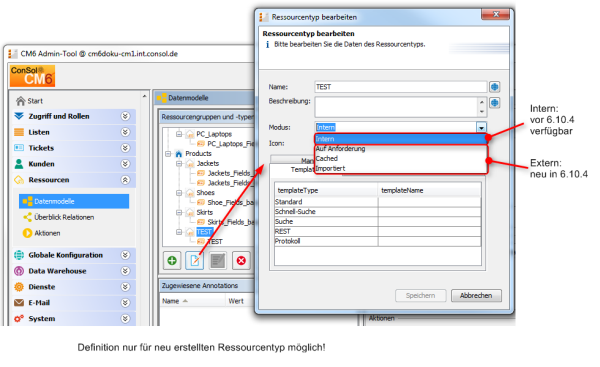Select REST row in template table

click(x=378, y=232)
